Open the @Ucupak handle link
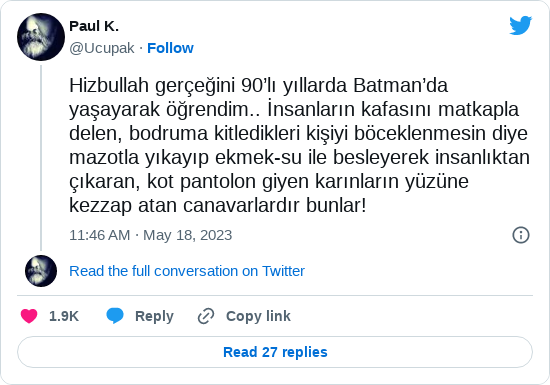The image size is (550, 385). (x=102, y=48)
